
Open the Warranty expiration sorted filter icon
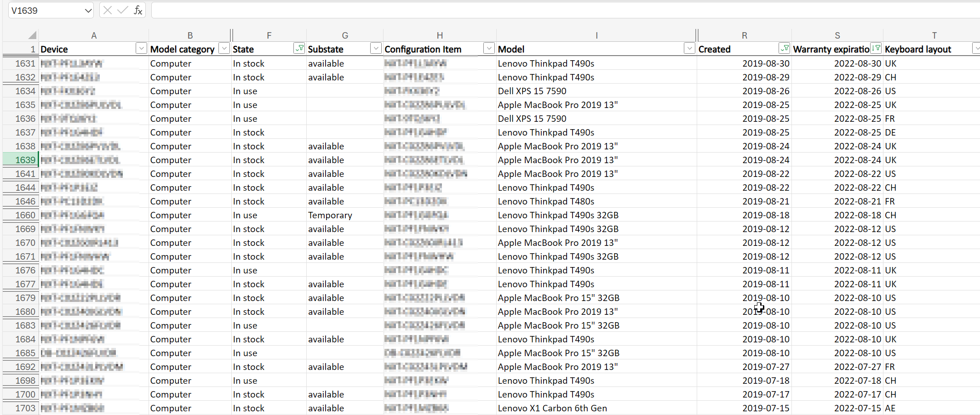876,48
